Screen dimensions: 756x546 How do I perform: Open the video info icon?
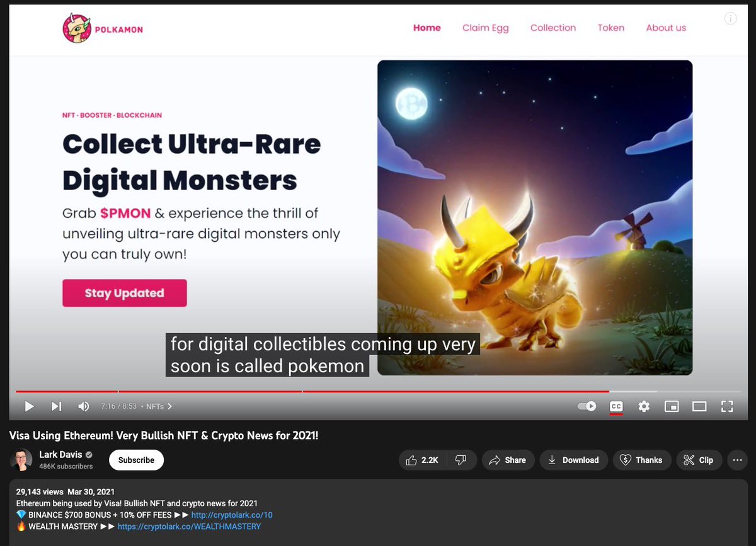point(731,18)
